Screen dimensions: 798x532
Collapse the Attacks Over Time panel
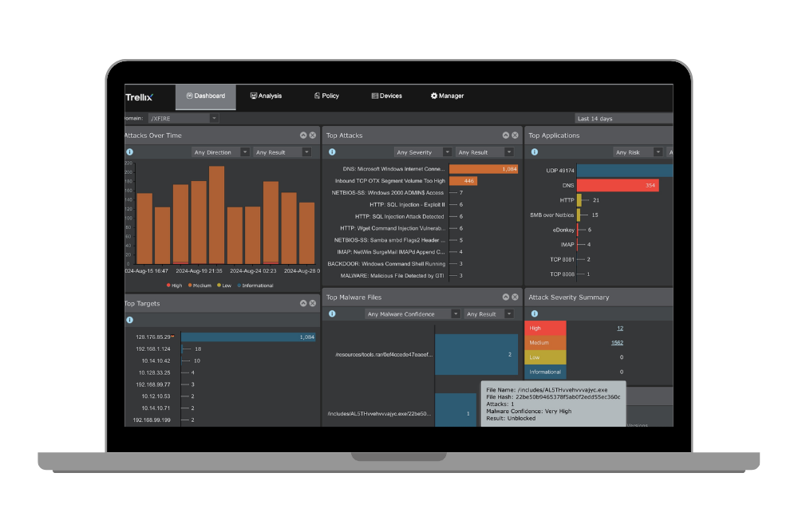pyautogui.click(x=303, y=136)
